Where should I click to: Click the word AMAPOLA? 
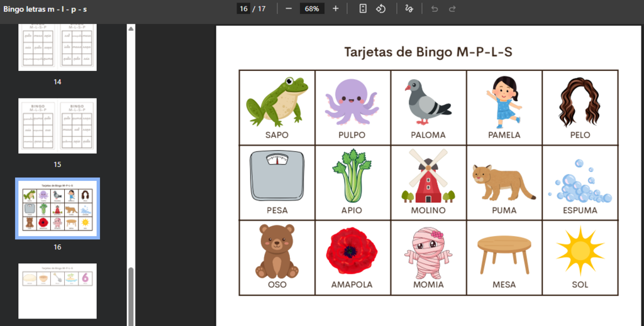(x=352, y=285)
